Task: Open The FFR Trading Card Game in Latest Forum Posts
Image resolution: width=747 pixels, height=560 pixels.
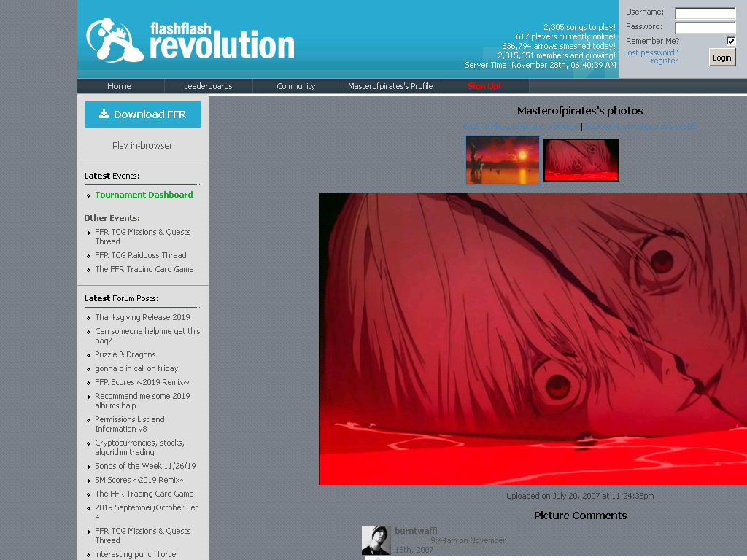Action: 144,494
